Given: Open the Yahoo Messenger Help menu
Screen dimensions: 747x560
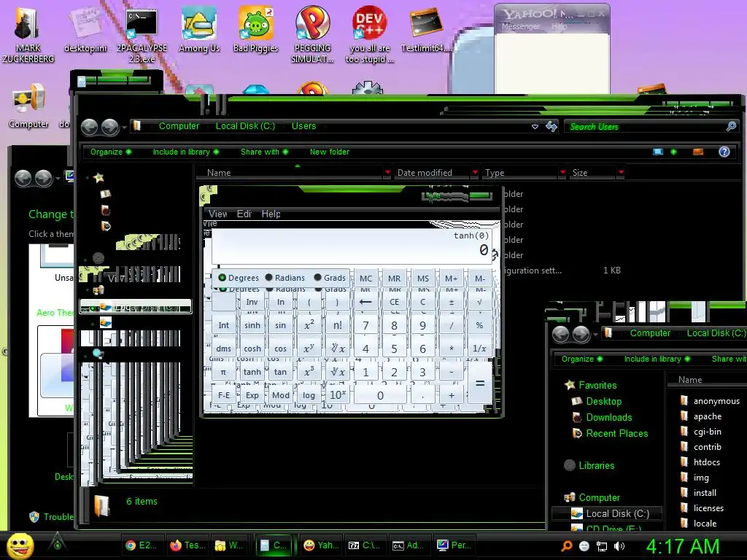Looking at the screenshot, I should [559, 27].
